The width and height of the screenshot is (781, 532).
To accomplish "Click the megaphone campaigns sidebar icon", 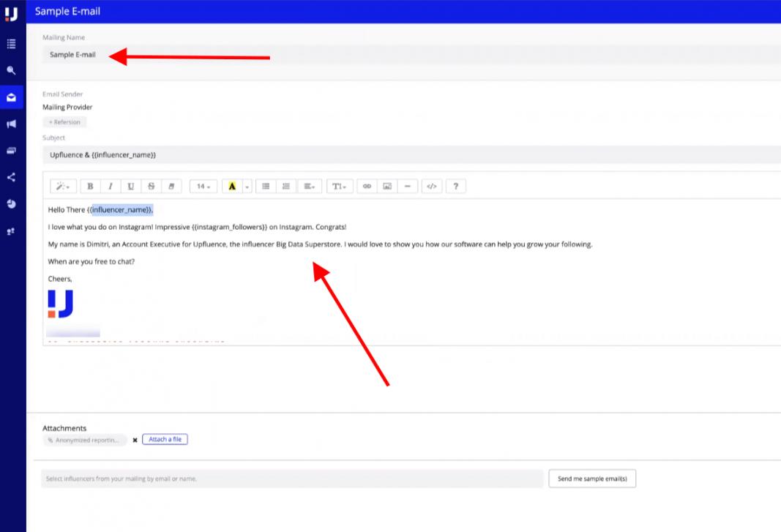I will click(x=11, y=124).
